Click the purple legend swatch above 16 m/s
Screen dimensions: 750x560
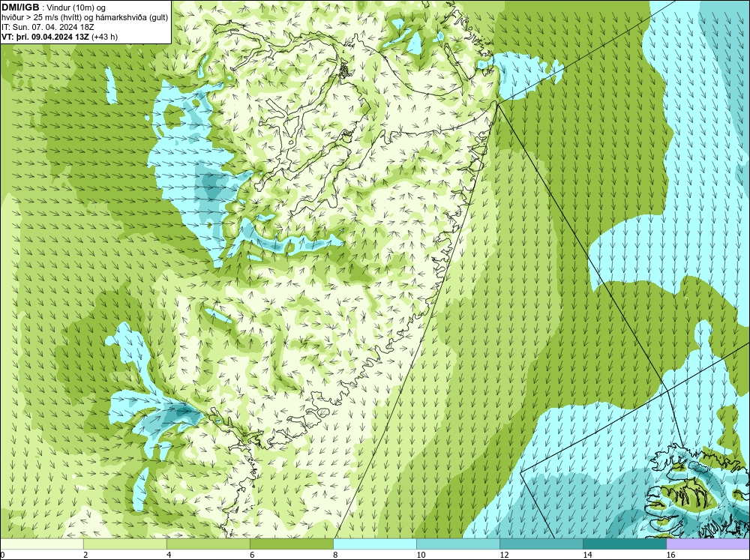pyautogui.click(x=708, y=544)
